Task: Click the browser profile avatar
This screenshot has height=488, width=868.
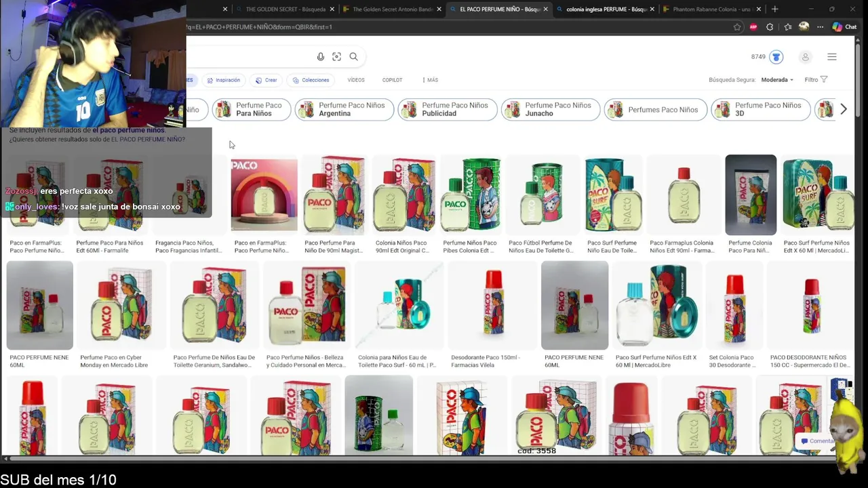Action: pyautogui.click(x=804, y=27)
